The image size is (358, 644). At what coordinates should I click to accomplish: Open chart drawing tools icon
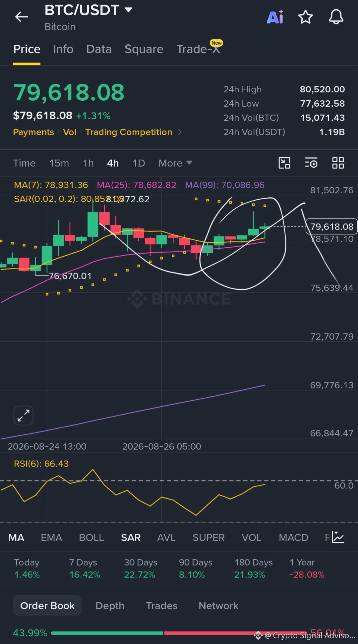[x=284, y=163]
